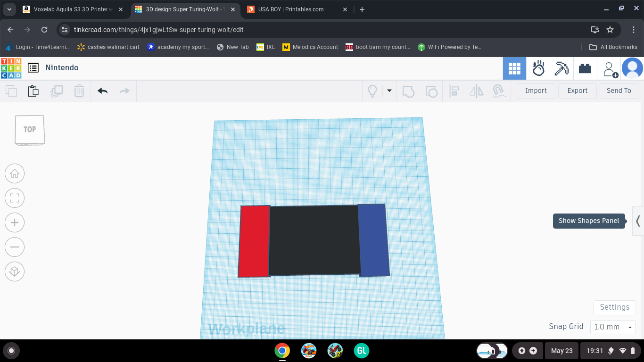The image size is (644, 362).
Task: Open Login - Time4Learning bookmark
Action: click(37, 47)
